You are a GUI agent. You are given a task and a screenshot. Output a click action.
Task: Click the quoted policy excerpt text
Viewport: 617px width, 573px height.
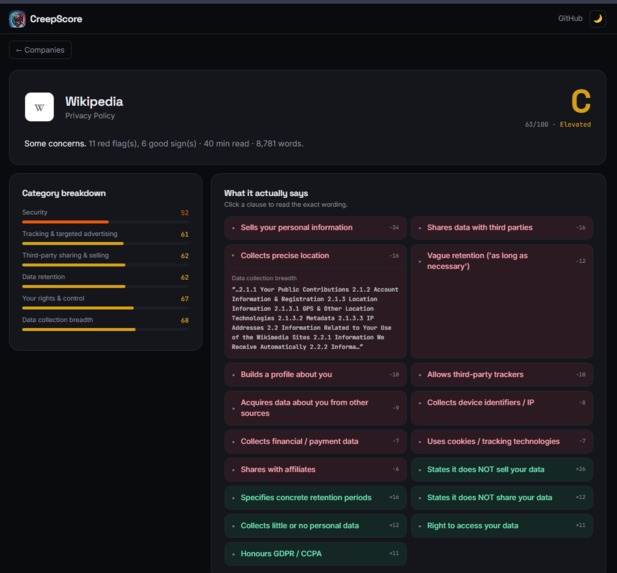(x=315, y=318)
